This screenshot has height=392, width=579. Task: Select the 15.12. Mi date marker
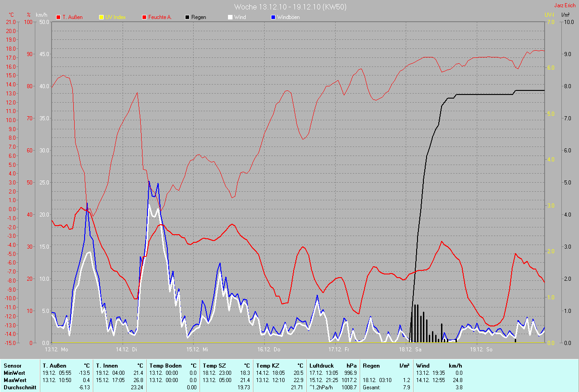[x=198, y=349]
